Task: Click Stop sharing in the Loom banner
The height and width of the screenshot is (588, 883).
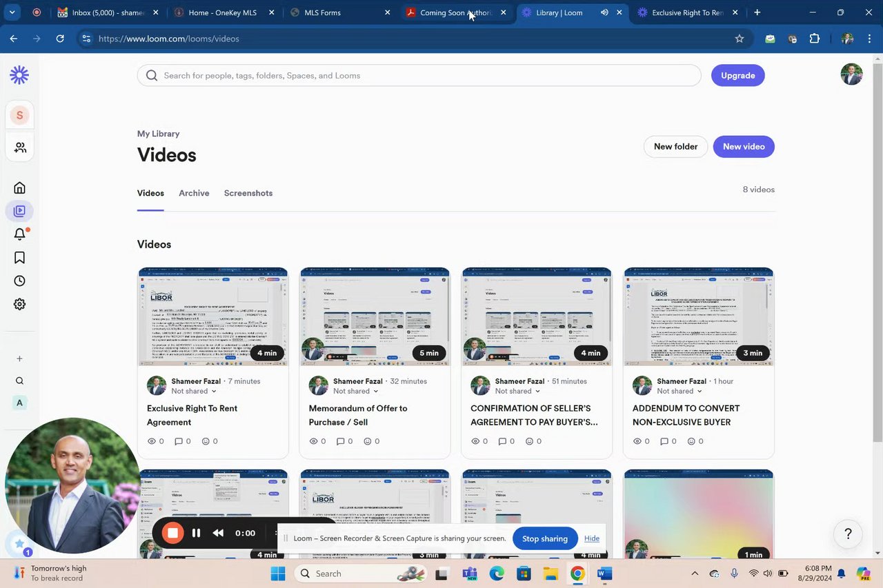Action: point(545,538)
